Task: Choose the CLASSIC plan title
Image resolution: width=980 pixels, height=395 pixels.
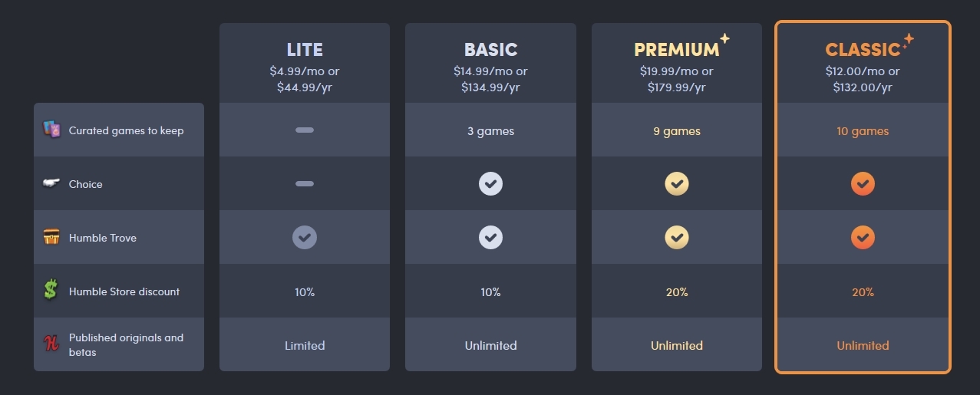Action: [862, 50]
